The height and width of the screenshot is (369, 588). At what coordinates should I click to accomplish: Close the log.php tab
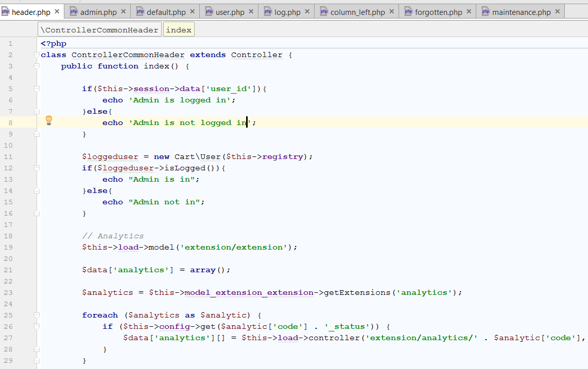307,12
